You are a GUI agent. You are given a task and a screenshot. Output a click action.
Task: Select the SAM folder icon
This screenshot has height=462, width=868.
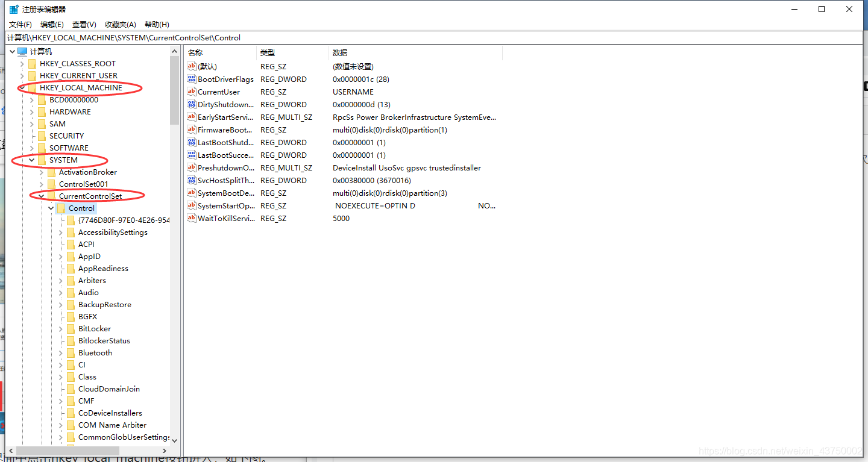click(42, 124)
